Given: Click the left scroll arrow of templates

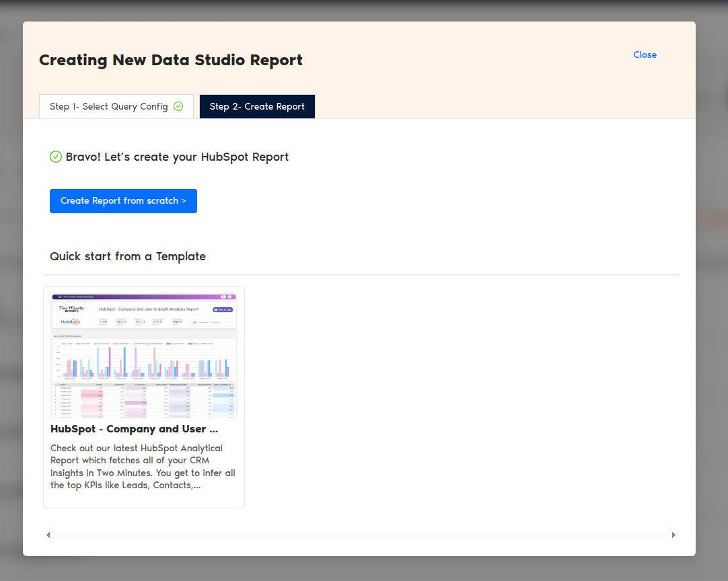Looking at the screenshot, I should pos(48,535).
